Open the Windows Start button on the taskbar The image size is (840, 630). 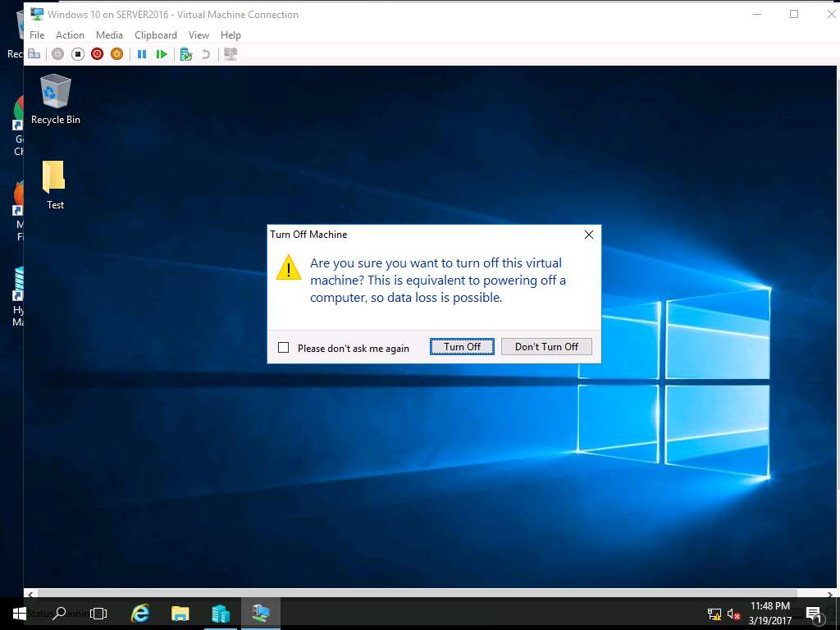[20, 614]
